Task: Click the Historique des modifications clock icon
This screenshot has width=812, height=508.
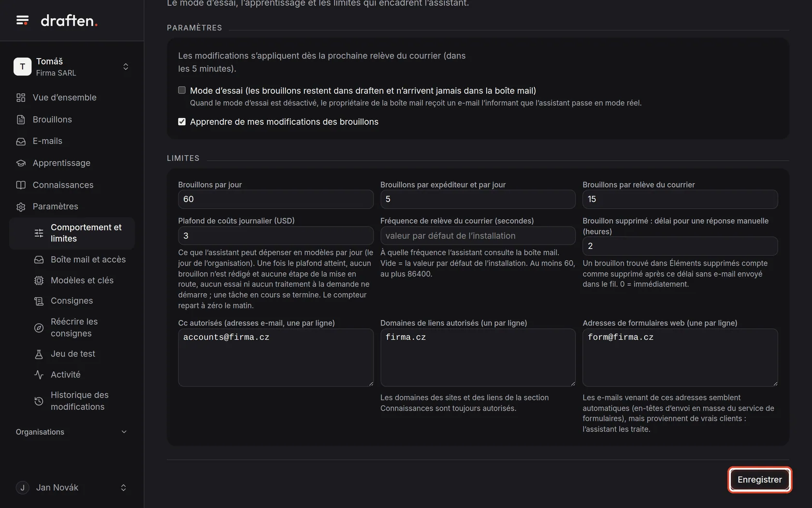Action: tap(39, 401)
